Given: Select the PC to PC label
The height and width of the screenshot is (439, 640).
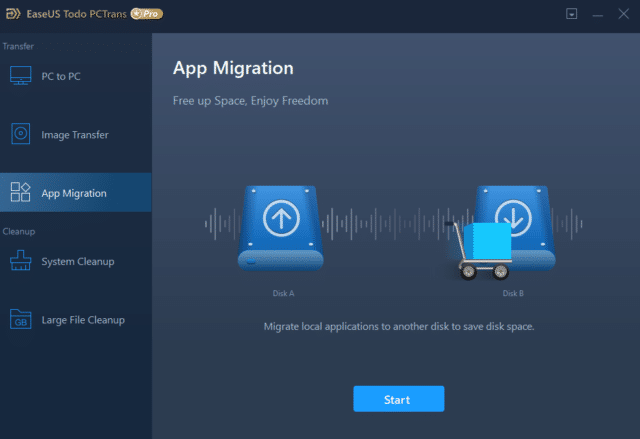Looking at the screenshot, I should [x=61, y=76].
